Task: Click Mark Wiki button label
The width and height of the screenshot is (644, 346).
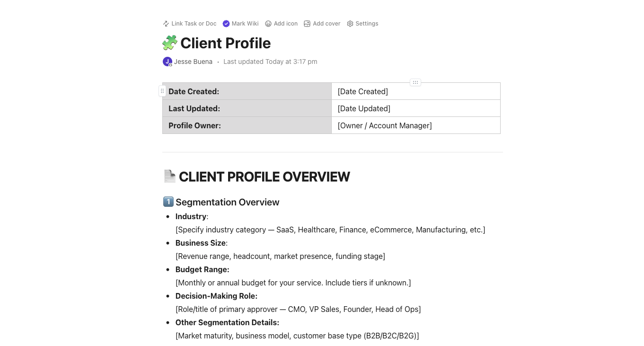Action: pyautogui.click(x=245, y=24)
